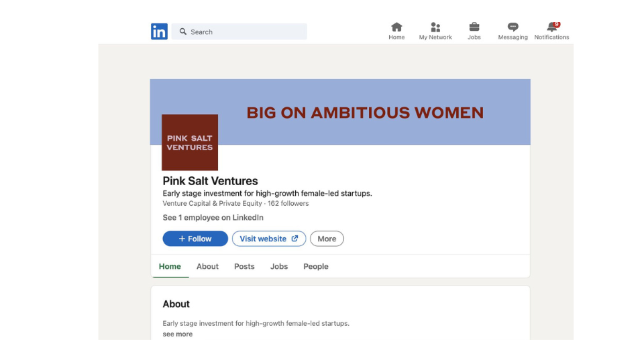Go to Home in top navigation
This screenshot has height=362, width=644.
[x=396, y=32]
